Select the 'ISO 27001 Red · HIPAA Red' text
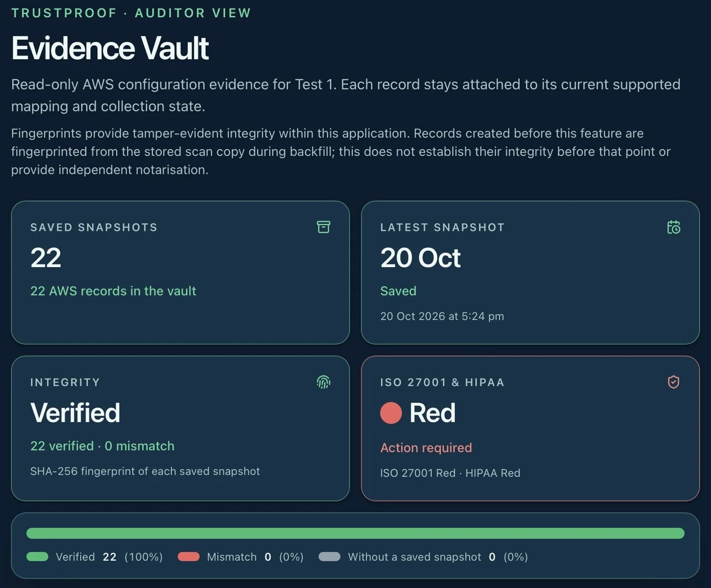The image size is (711, 588). pos(450,473)
